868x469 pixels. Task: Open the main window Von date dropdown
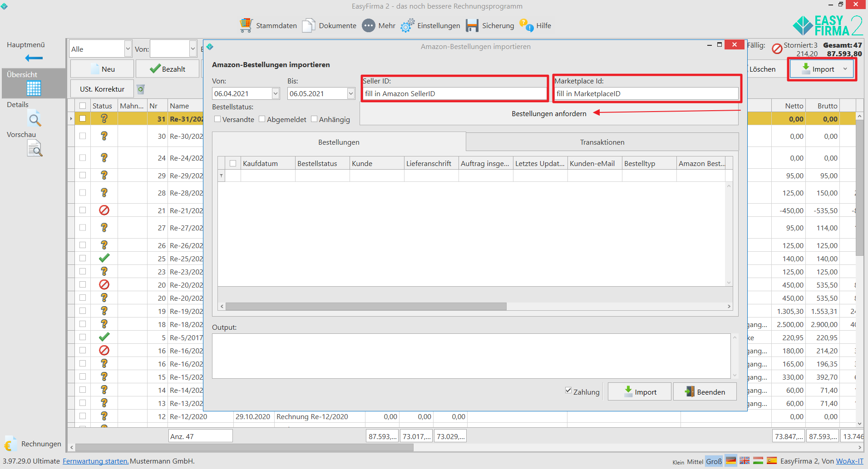click(x=192, y=49)
